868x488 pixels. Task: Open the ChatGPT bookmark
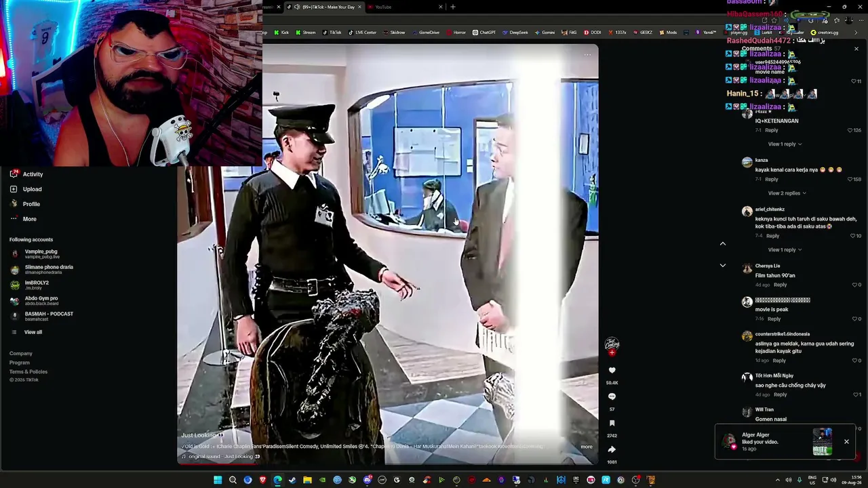[x=484, y=33]
